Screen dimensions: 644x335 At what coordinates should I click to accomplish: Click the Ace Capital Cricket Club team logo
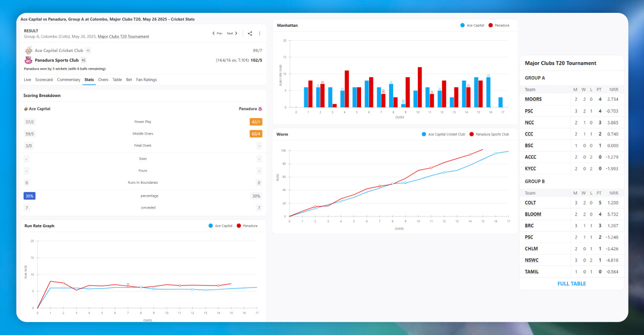tap(29, 50)
